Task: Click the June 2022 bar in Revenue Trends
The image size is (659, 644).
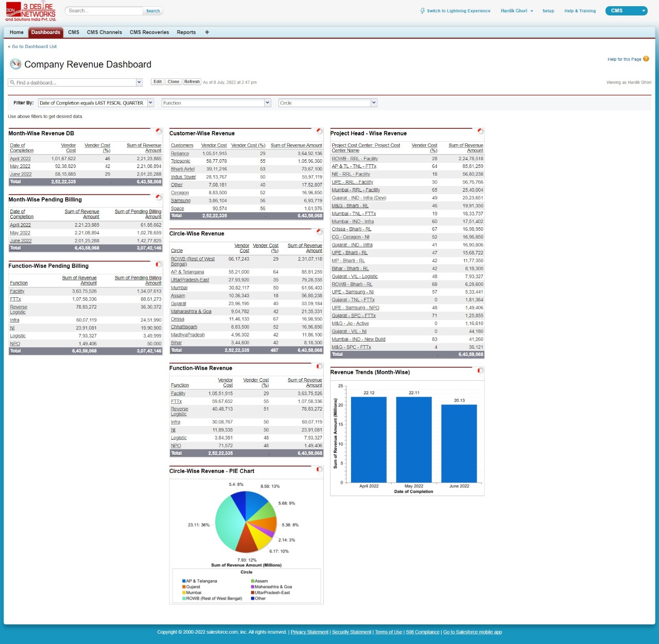Action: (459, 444)
